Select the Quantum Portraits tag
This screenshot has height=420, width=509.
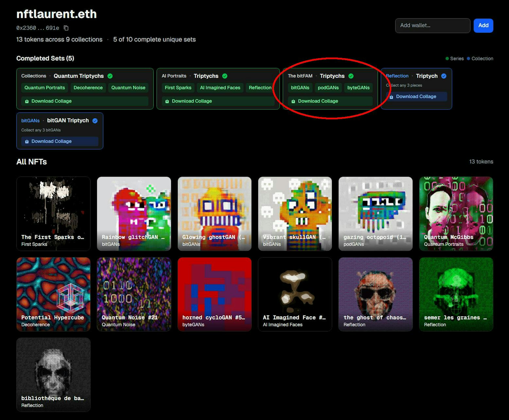point(44,88)
